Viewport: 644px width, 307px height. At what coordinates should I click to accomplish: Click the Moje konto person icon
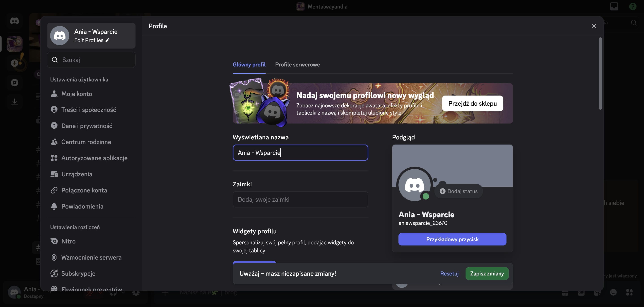pos(54,94)
